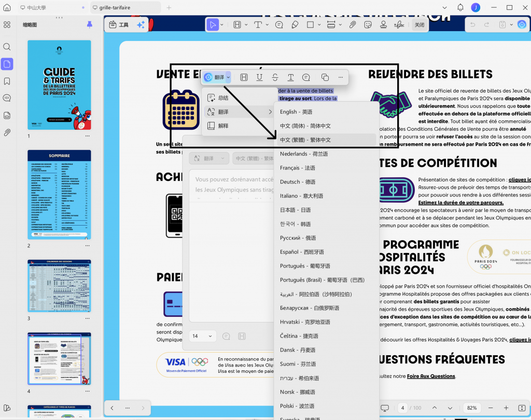The width and height of the screenshot is (531, 420).
Task: Choose 总结 from the AI menu
Action: (x=239, y=98)
